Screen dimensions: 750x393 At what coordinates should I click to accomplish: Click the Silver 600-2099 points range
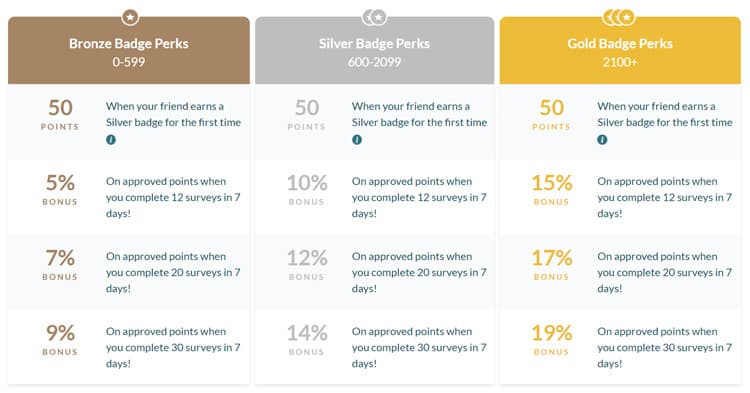pyautogui.click(x=375, y=62)
